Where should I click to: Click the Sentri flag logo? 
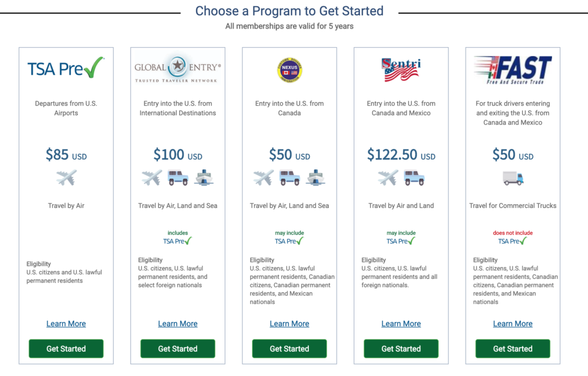point(401,69)
